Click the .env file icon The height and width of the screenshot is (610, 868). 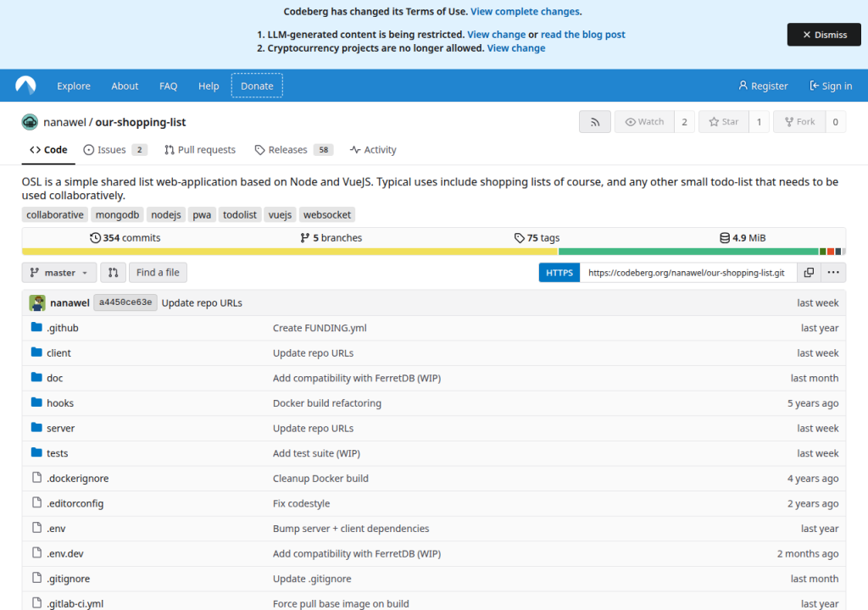click(x=36, y=528)
